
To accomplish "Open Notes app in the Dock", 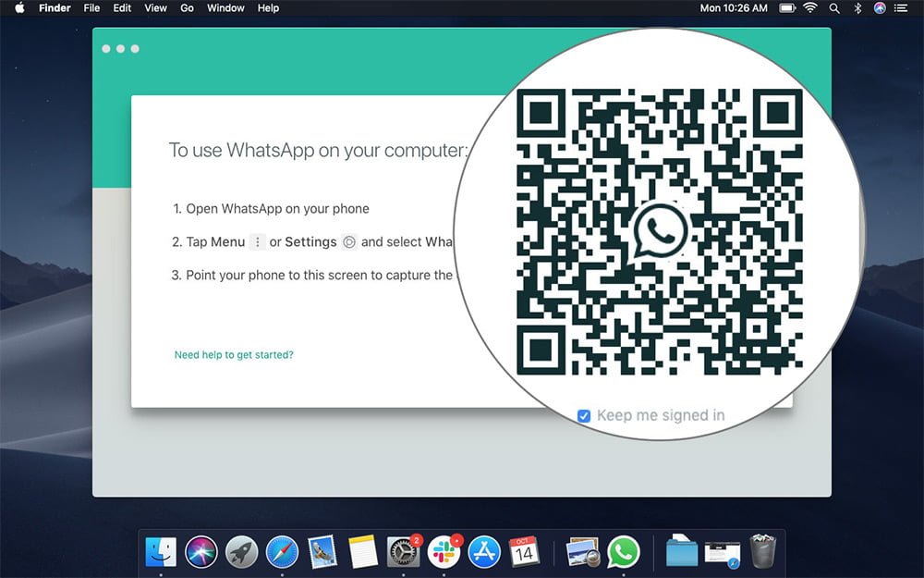I will click(362, 553).
